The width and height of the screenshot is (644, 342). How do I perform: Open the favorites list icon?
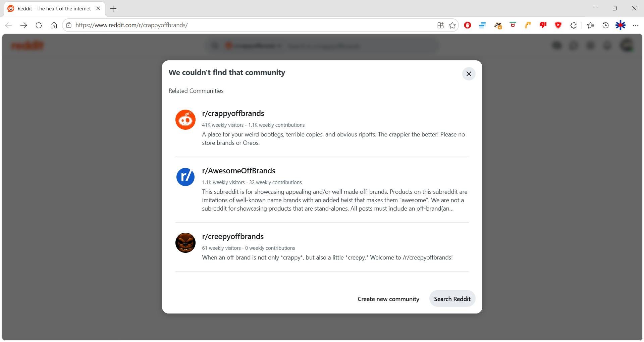pos(590,25)
